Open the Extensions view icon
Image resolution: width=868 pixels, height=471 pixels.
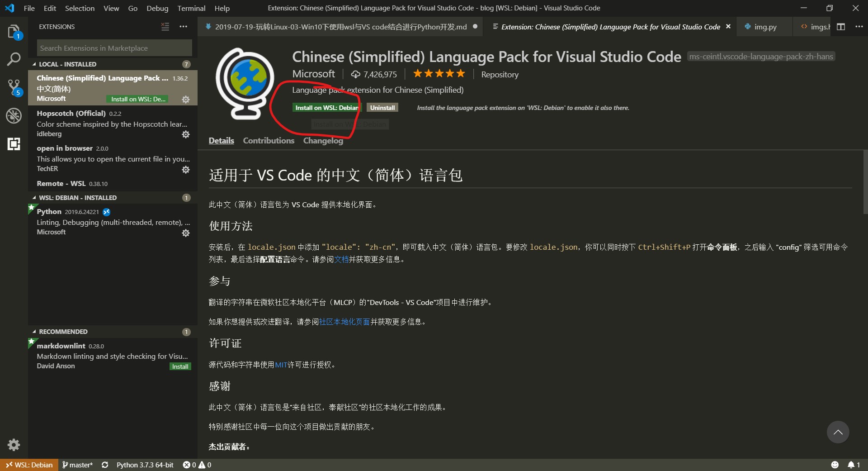[x=14, y=144]
